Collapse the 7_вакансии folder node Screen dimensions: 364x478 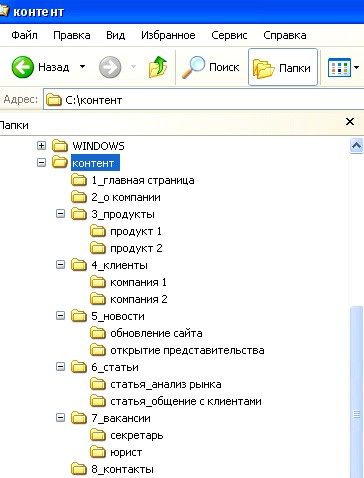pos(60,418)
